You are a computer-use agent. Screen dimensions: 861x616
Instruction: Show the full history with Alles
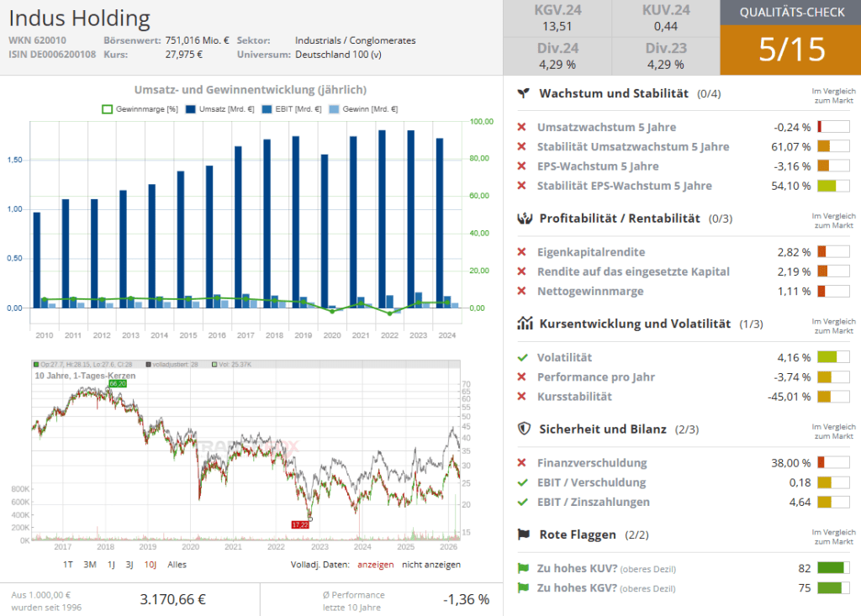(177, 565)
